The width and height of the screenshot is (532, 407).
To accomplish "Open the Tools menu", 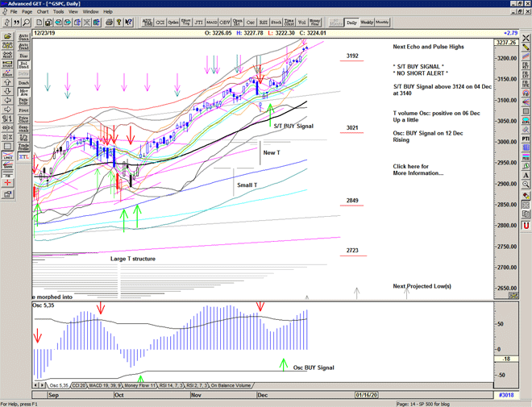I will click(59, 12).
